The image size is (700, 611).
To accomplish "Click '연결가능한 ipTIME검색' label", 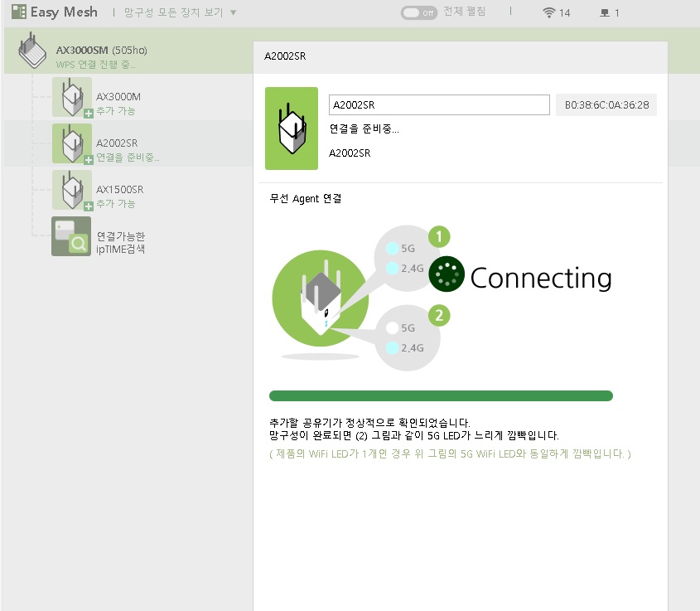I will coord(121,243).
